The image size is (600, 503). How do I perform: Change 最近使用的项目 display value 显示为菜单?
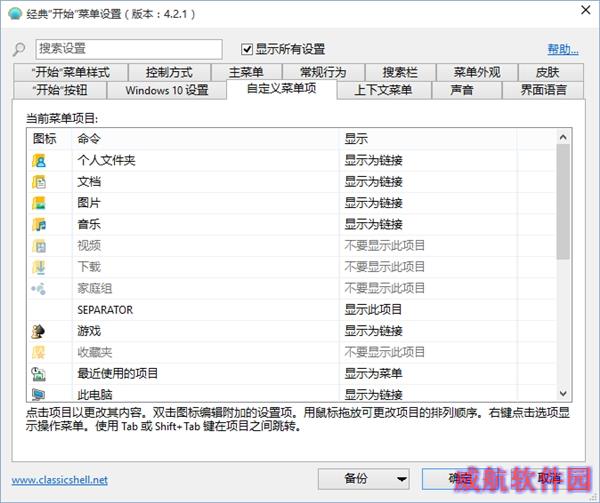click(373, 374)
